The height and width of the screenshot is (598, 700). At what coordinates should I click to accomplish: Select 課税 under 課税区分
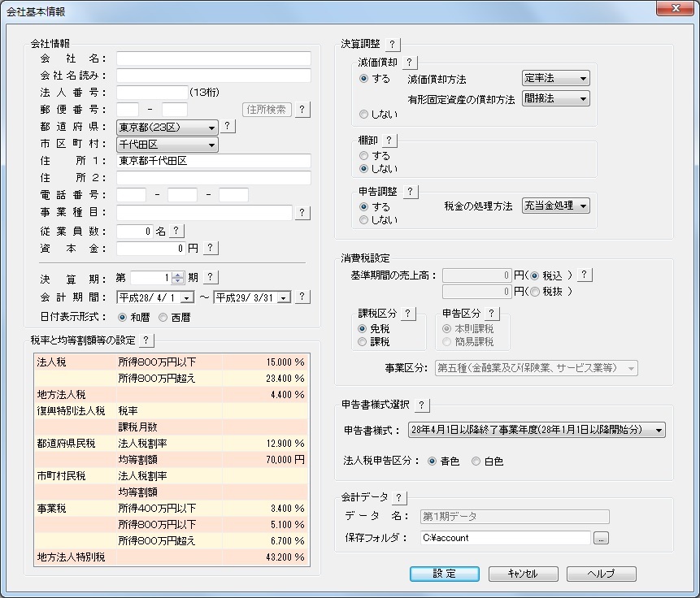click(x=363, y=342)
